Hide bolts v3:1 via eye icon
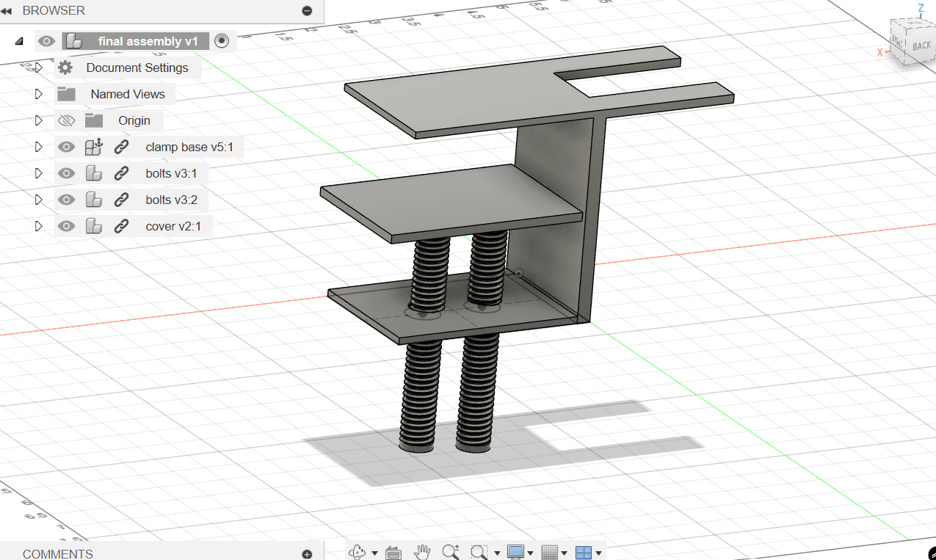This screenshot has width=936, height=560. pos(66,174)
